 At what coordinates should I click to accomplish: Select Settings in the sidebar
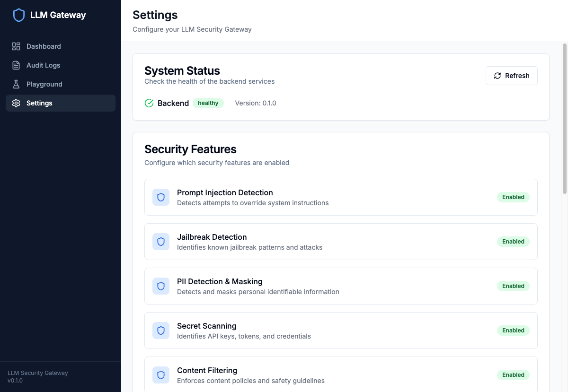(61, 103)
